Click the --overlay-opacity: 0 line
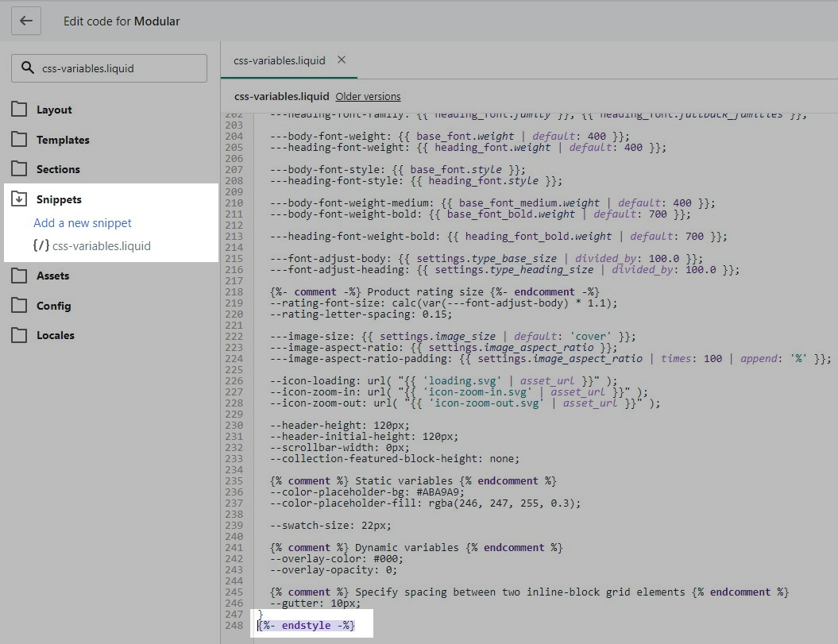 (x=334, y=570)
